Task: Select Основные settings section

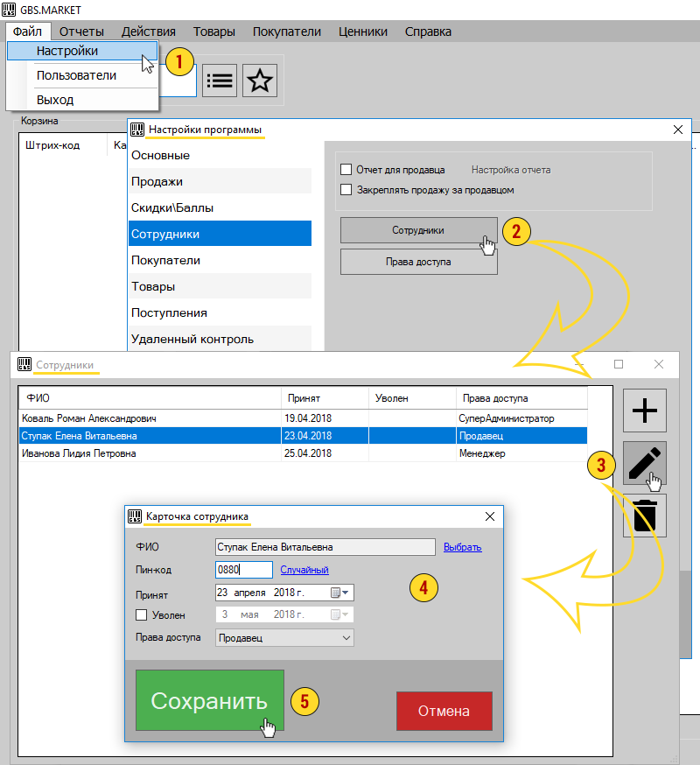Action: (x=220, y=155)
